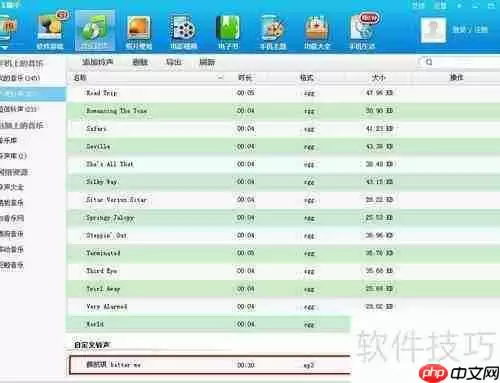
Task: Select the highlighted blue sidebar entry
Action: tap(33, 94)
